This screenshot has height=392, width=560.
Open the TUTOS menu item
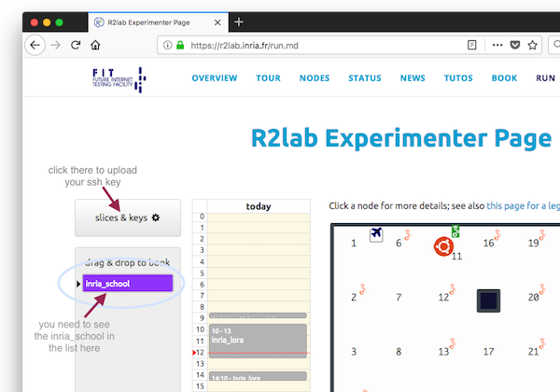pos(458,78)
